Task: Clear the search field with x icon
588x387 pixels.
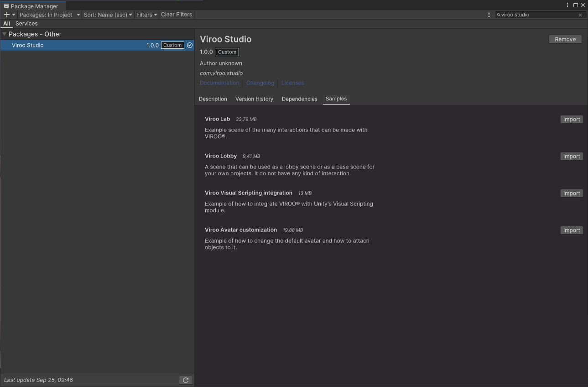Action: point(580,15)
